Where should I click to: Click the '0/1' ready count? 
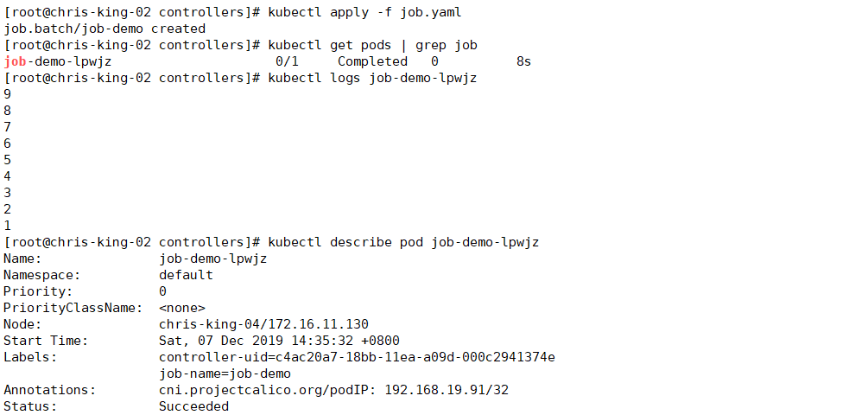pyautogui.click(x=288, y=61)
